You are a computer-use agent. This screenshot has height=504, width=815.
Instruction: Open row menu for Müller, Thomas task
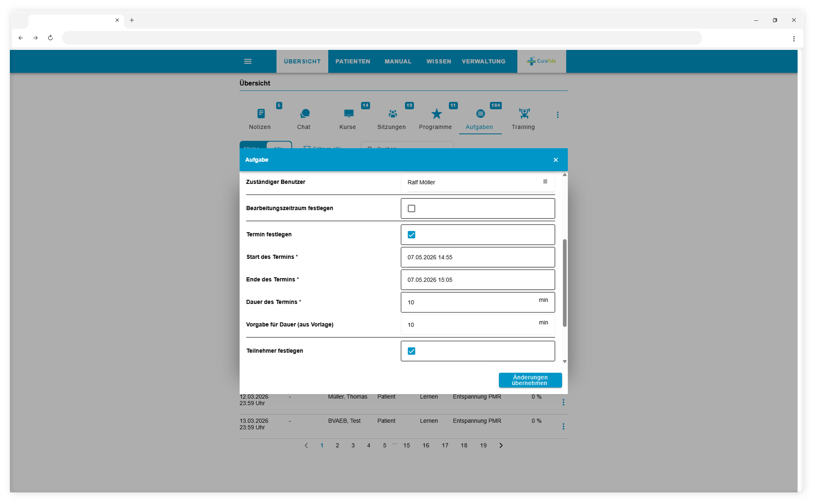[x=563, y=402]
